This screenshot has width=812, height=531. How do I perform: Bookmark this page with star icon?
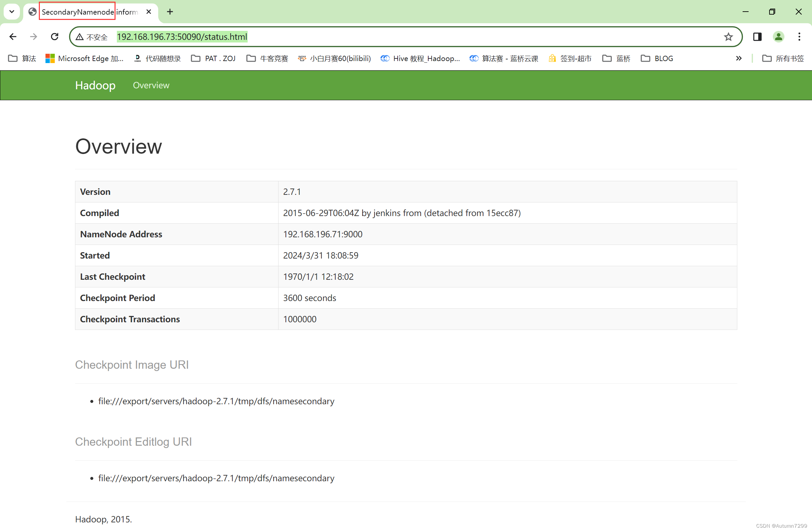pyautogui.click(x=728, y=37)
